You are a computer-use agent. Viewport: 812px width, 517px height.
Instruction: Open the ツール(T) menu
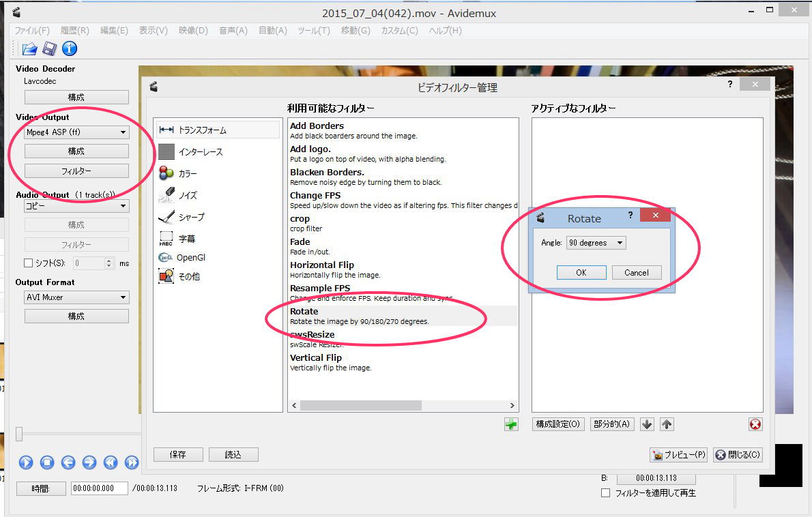[314, 31]
